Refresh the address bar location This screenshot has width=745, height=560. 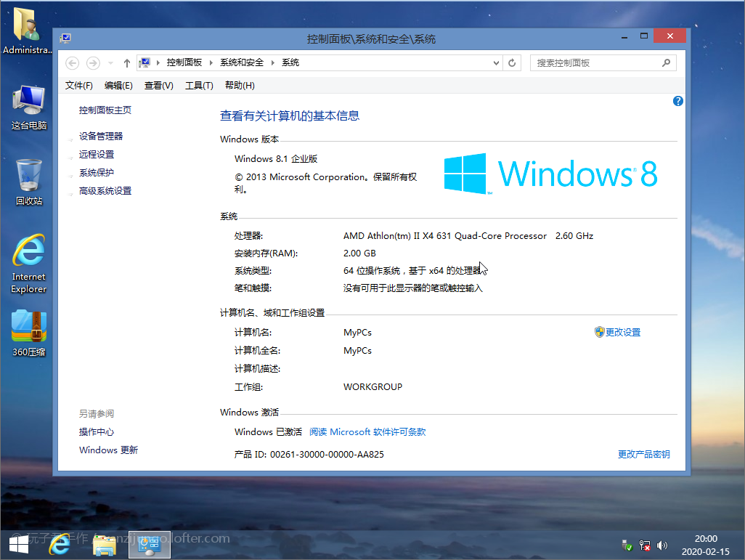(x=513, y=63)
